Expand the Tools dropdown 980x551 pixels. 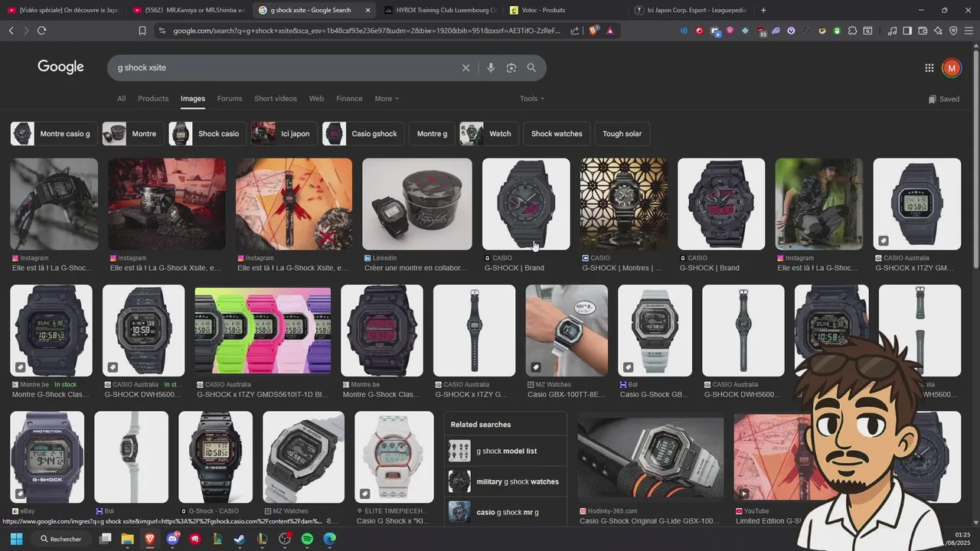click(x=532, y=99)
